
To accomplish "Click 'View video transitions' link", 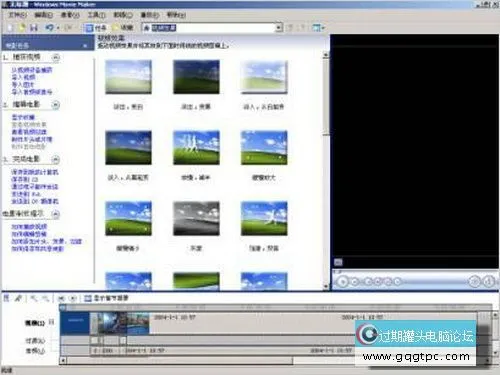I will 29,132.
